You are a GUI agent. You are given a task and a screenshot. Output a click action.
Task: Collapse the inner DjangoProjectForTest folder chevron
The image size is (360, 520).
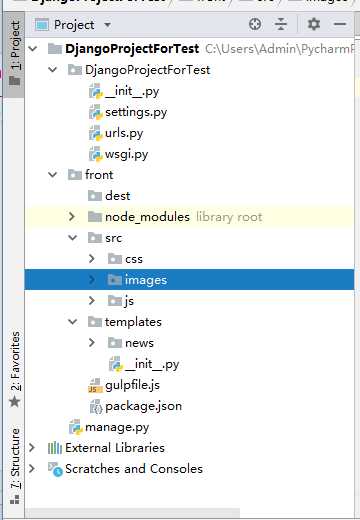coord(53,70)
